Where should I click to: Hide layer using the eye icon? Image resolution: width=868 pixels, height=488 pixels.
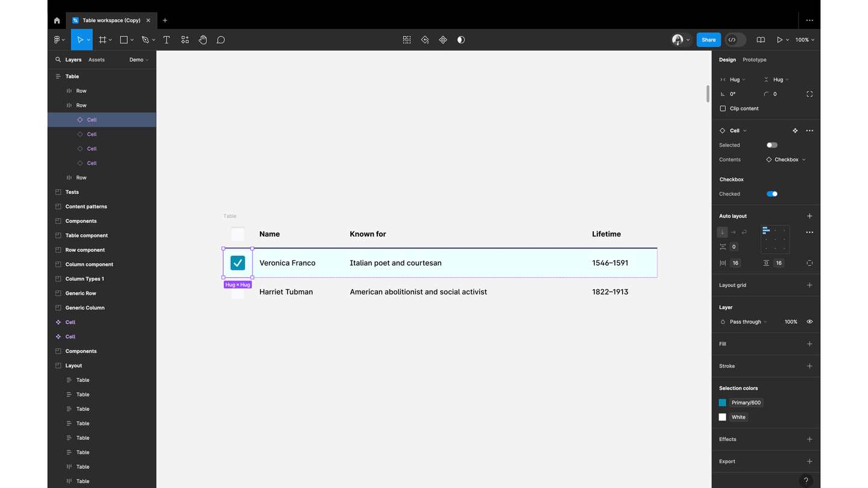810,322
